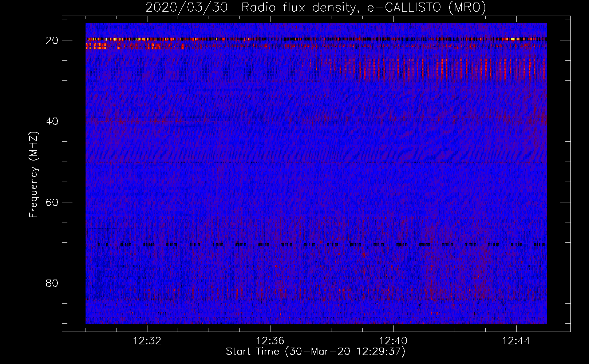Screen dimensions: 589x364
Task: Click the '20' frequency tick label
Action: click(x=52, y=40)
